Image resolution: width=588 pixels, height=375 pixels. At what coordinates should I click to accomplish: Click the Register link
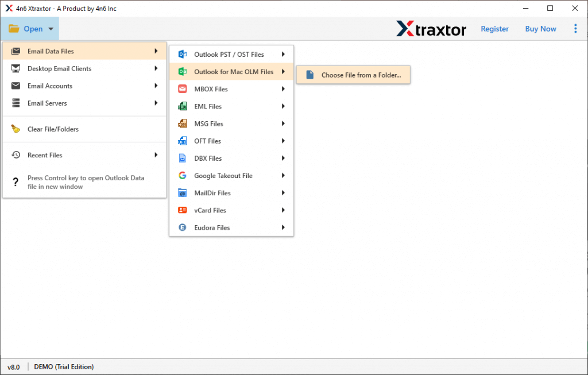494,28
